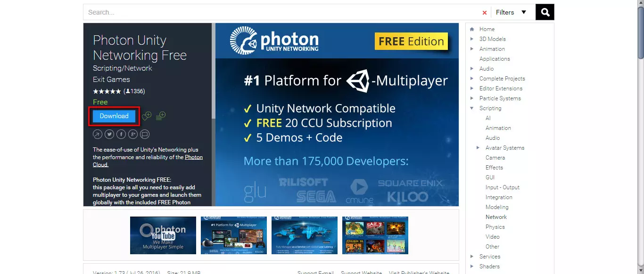Share the asset on Facebook
This screenshot has width=644, height=274.
click(121, 134)
